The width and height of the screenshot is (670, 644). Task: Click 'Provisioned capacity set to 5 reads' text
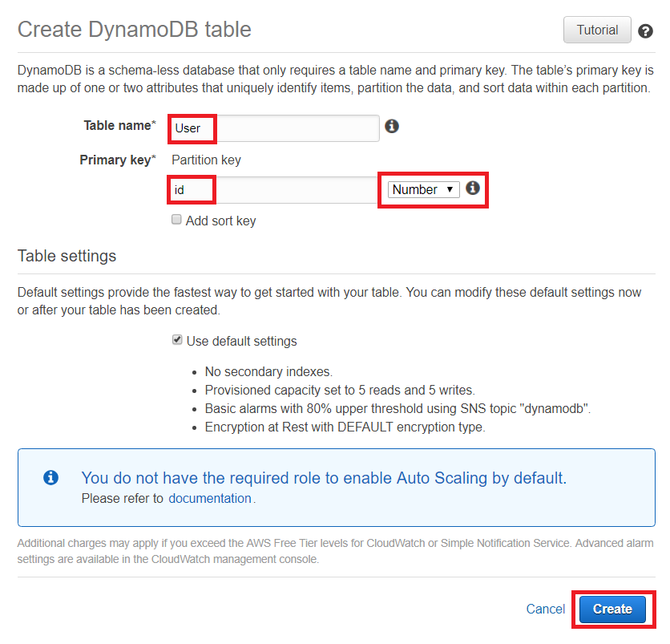coord(340,390)
